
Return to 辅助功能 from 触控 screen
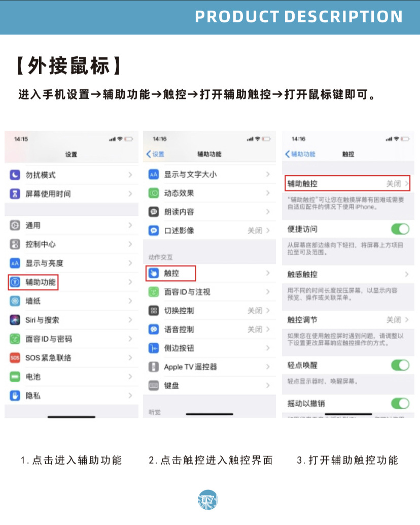pyautogui.click(x=300, y=154)
